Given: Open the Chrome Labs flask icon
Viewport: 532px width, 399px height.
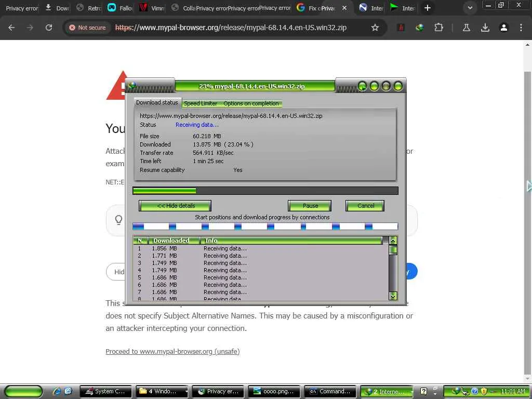Looking at the screenshot, I should pos(467,28).
